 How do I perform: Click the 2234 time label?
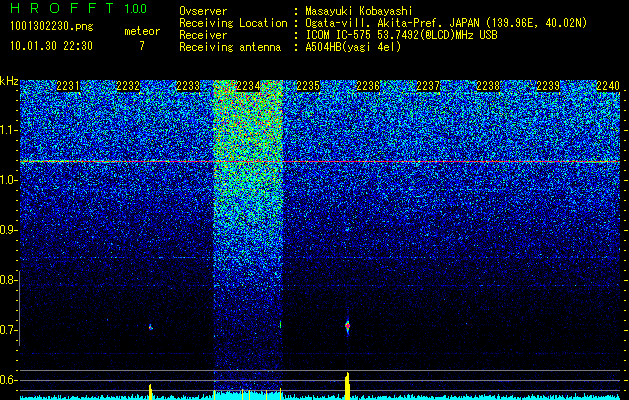point(248,86)
